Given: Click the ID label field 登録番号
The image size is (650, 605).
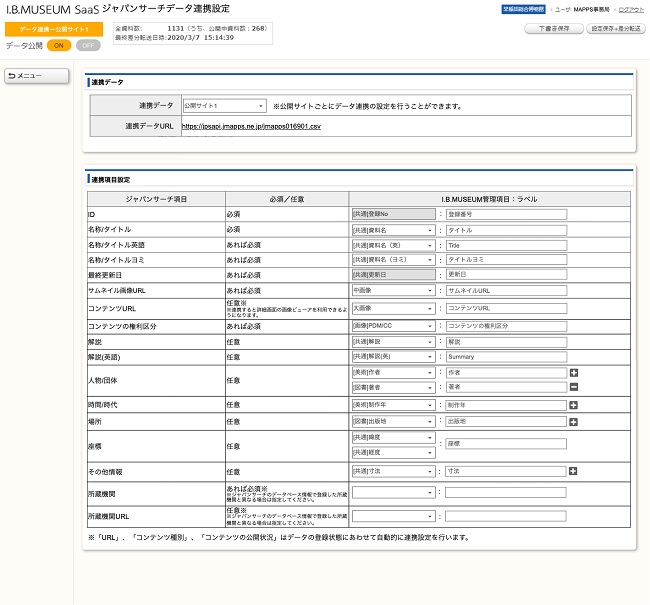Looking at the screenshot, I should click(506, 214).
